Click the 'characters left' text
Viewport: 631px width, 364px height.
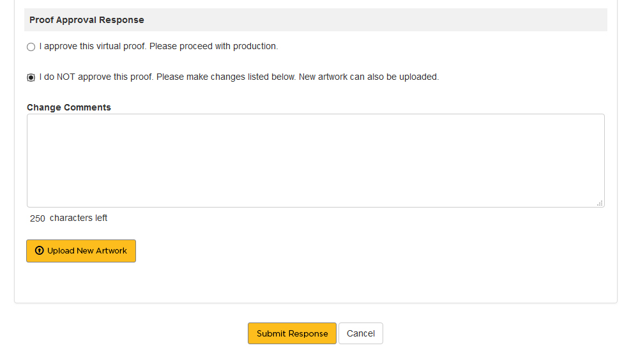pos(79,218)
